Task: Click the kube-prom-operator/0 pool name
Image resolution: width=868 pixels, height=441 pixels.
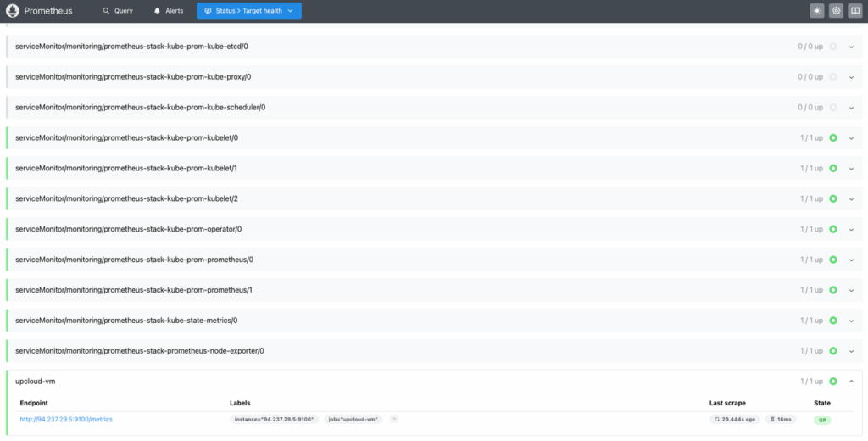Action: 129,229
